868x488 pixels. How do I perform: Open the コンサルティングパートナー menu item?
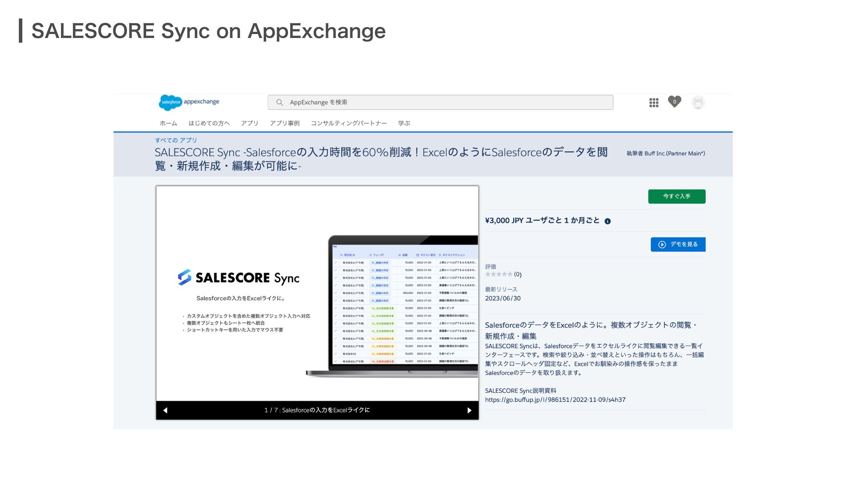coord(349,123)
